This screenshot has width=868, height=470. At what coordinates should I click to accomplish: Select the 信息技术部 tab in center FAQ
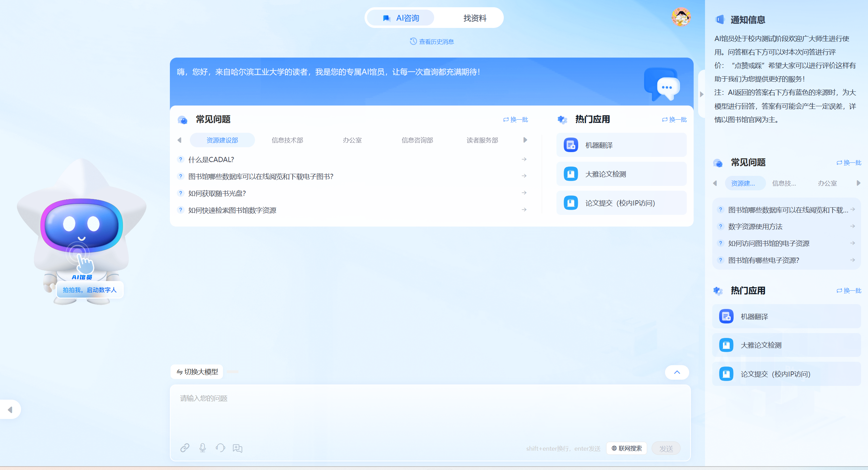pos(287,140)
